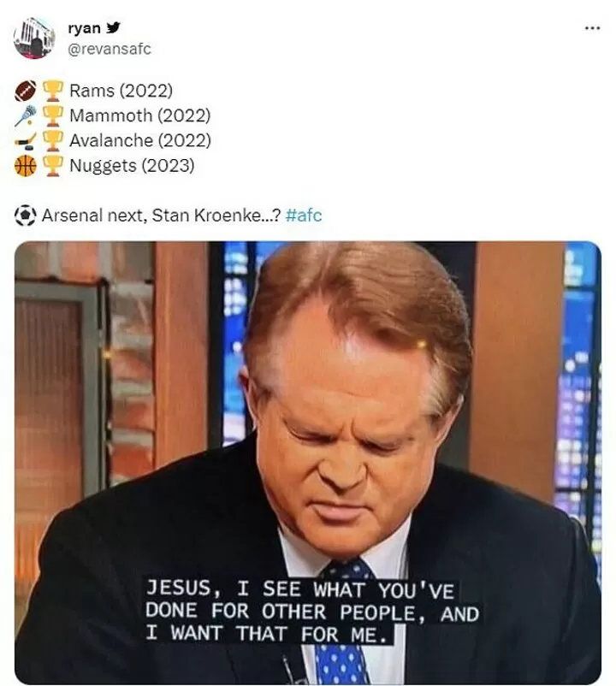
Task: Click the subtitle caption text in image
Action: tap(312, 611)
